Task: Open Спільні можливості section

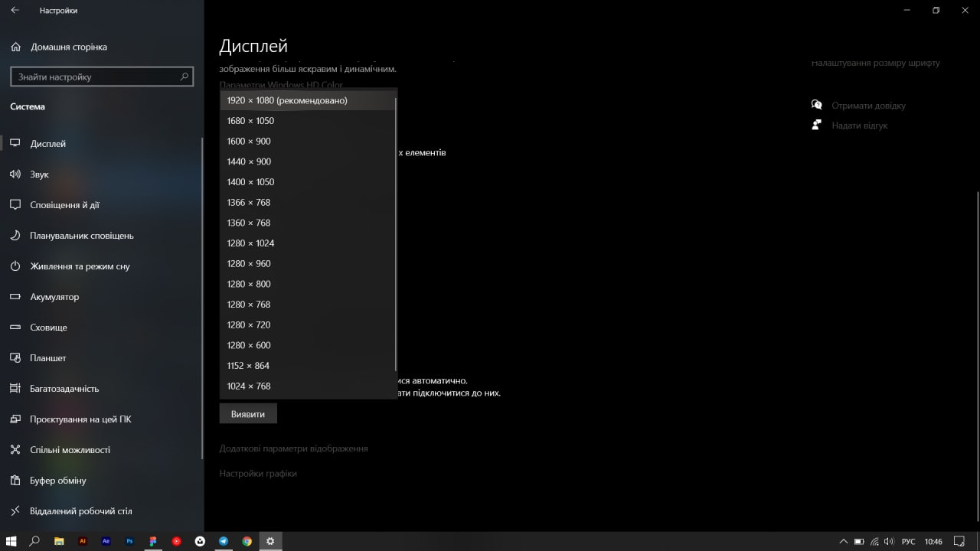Action: (102, 450)
